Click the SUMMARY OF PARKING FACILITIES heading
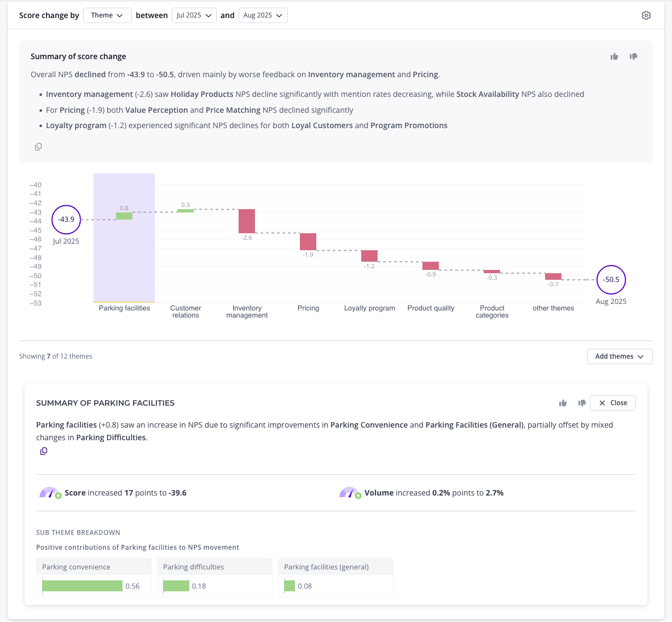The image size is (672, 622). 105,403
